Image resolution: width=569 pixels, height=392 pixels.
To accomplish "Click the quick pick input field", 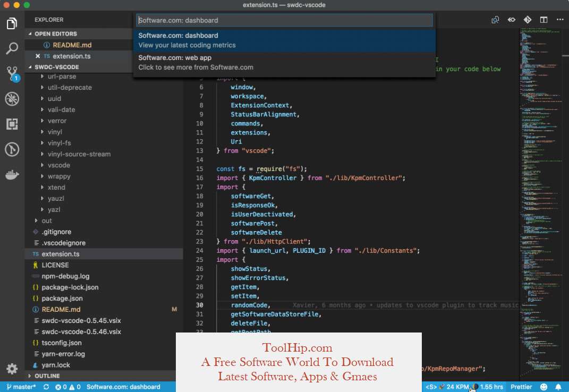I will 285,20.
